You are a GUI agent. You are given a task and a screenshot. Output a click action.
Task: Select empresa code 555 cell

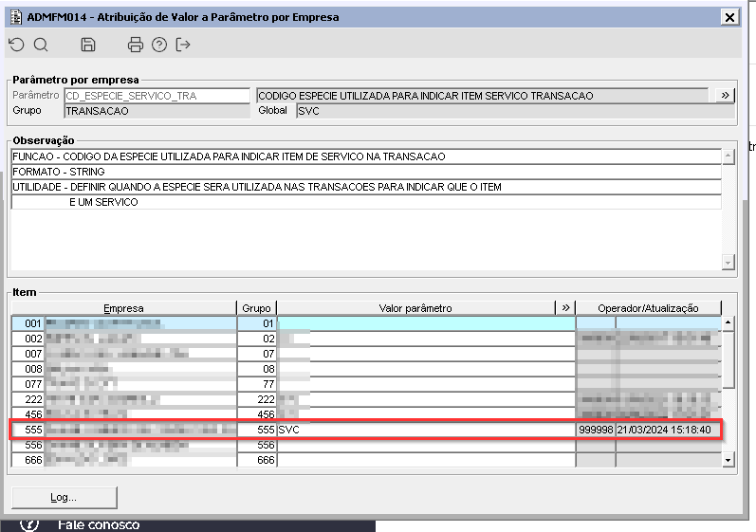28,430
